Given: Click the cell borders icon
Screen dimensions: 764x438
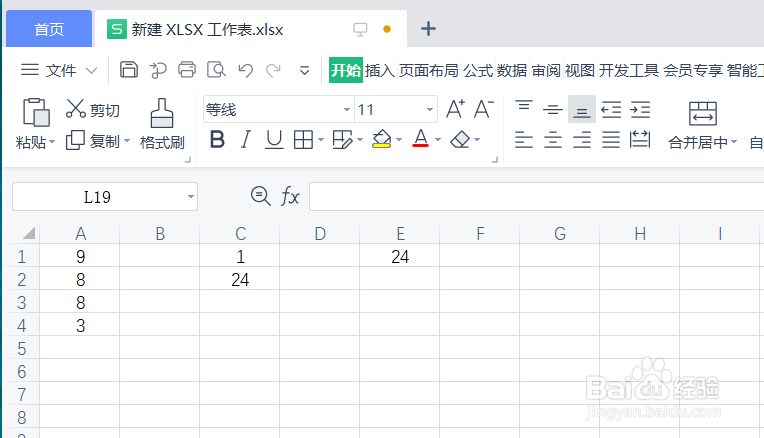Looking at the screenshot, I should [303, 140].
